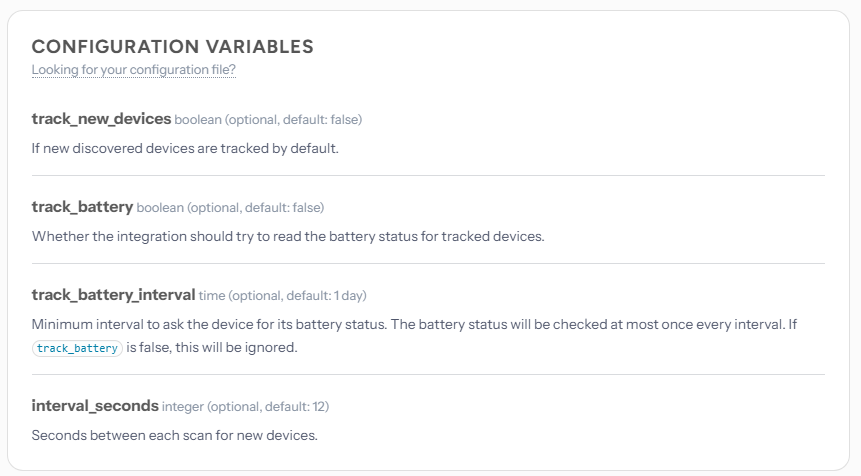Click the divider above track_battery_interval
861x476 pixels.
pos(428,264)
